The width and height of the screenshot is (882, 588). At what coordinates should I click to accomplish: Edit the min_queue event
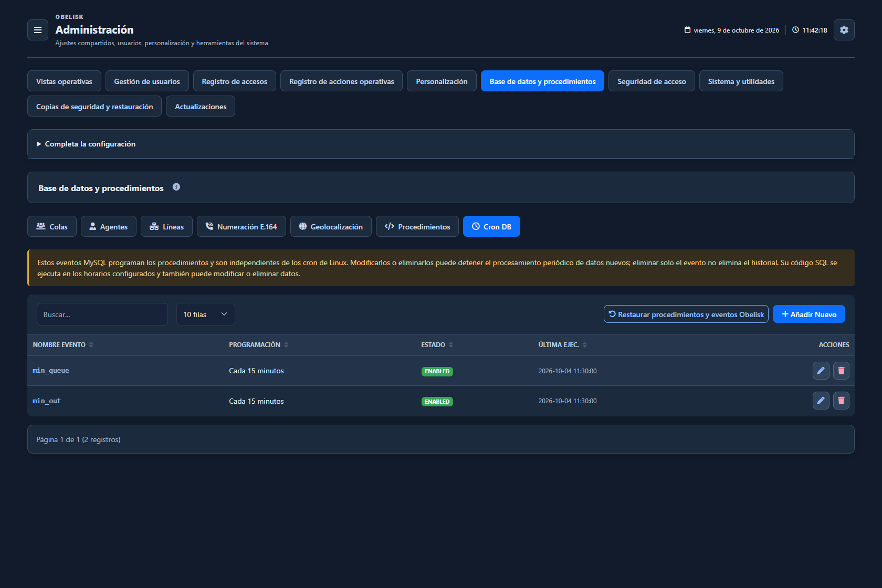pyautogui.click(x=821, y=371)
